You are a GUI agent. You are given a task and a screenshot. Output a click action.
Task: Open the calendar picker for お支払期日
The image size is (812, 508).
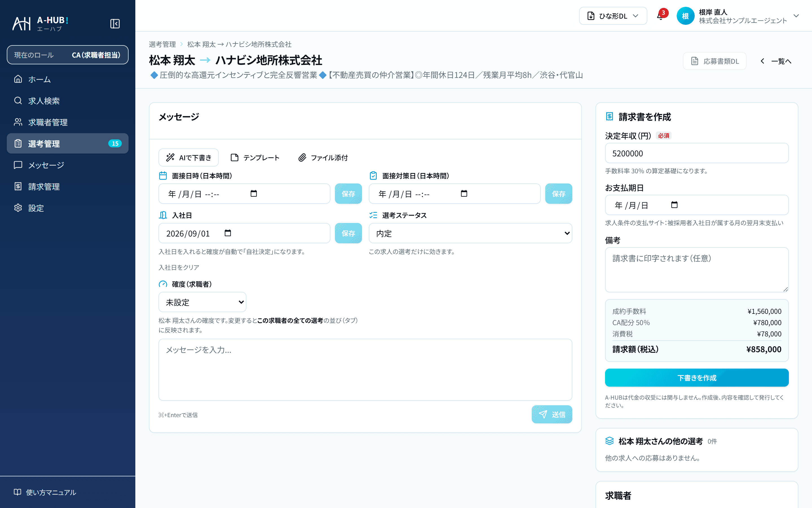[x=674, y=205]
